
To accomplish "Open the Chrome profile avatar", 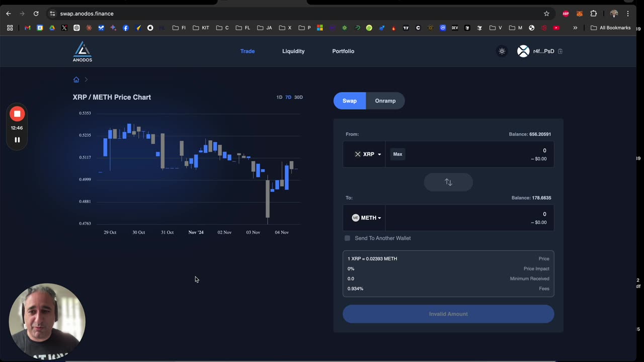I will [x=614, y=14].
